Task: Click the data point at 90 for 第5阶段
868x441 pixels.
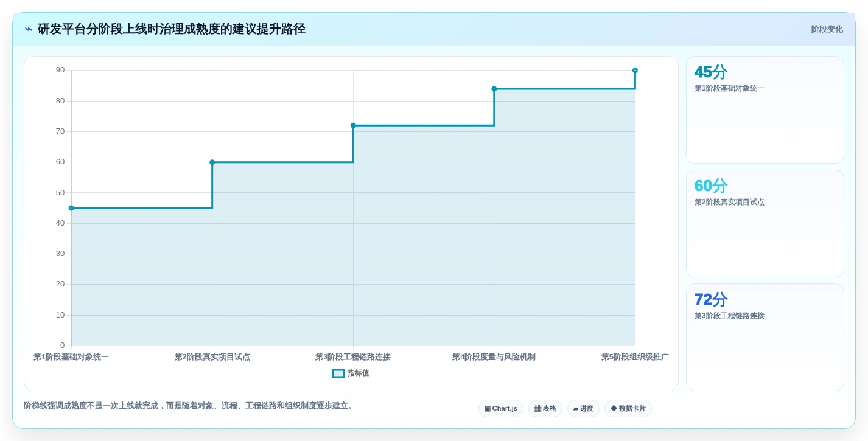Action: pyautogui.click(x=635, y=71)
